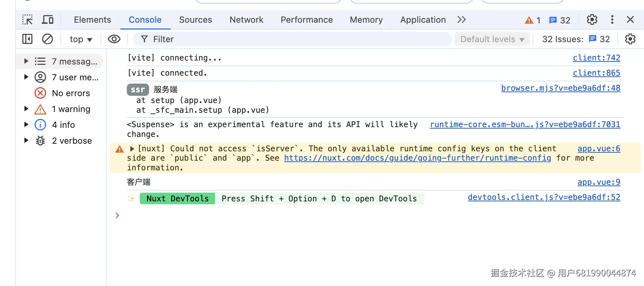Switch to the Elements tab
Viewport: 644px width, 286px height.
pos(92,20)
